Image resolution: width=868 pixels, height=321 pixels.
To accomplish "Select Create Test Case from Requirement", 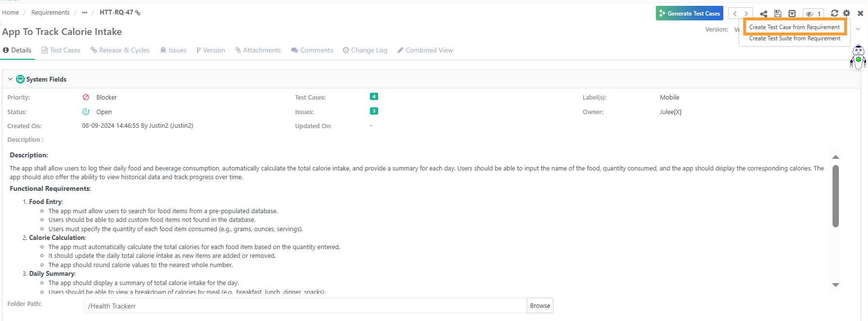I will click(794, 27).
